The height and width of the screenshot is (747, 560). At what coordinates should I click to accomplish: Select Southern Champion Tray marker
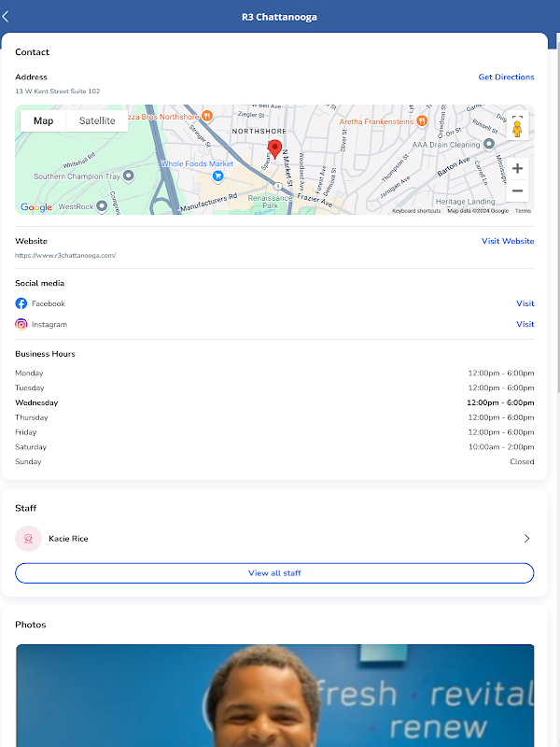tap(128, 176)
